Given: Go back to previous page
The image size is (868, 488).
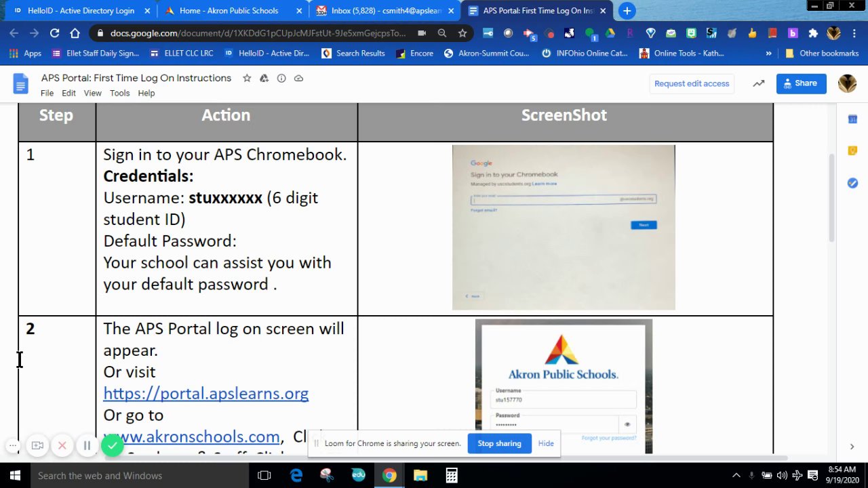Looking at the screenshot, I should pyautogui.click(x=14, y=33).
